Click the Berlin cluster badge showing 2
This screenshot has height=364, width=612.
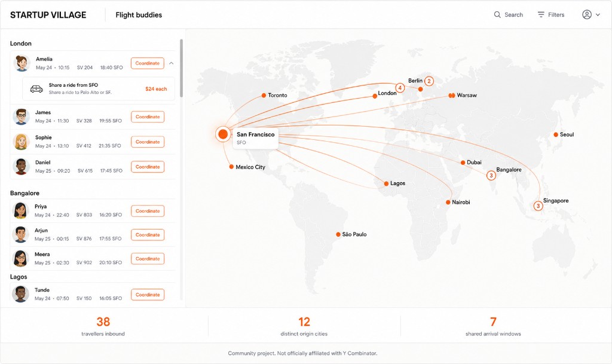click(429, 81)
